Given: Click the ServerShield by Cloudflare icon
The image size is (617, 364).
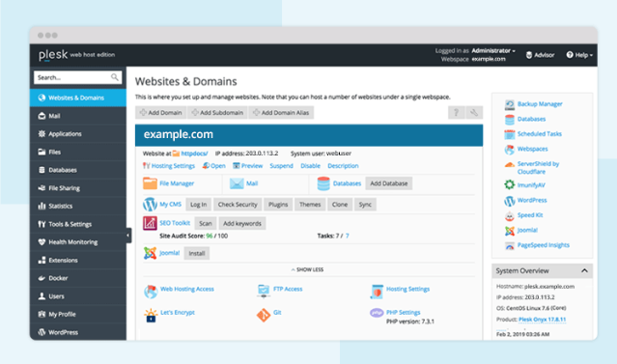Looking at the screenshot, I should 510,165.
